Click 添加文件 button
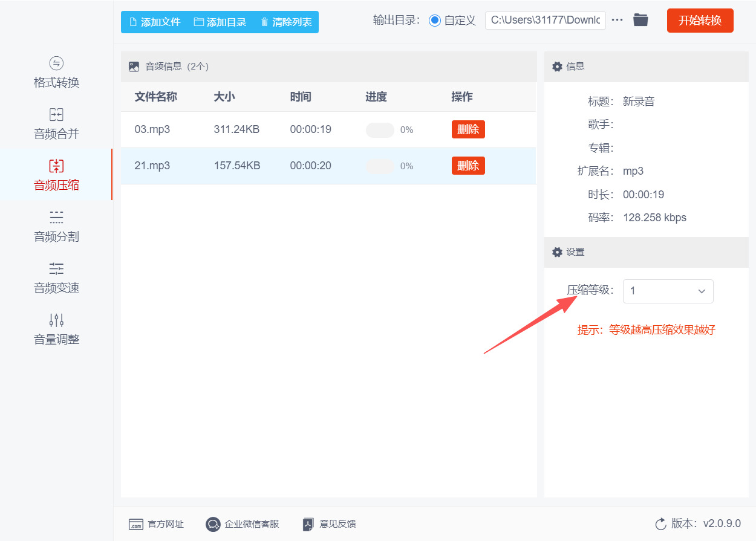The image size is (756, 541). coord(155,22)
